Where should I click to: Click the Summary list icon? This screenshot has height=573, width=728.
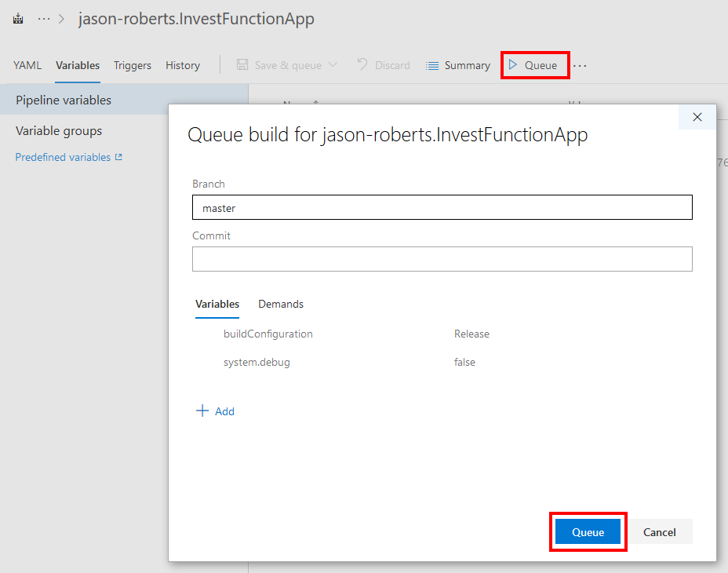coord(431,65)
